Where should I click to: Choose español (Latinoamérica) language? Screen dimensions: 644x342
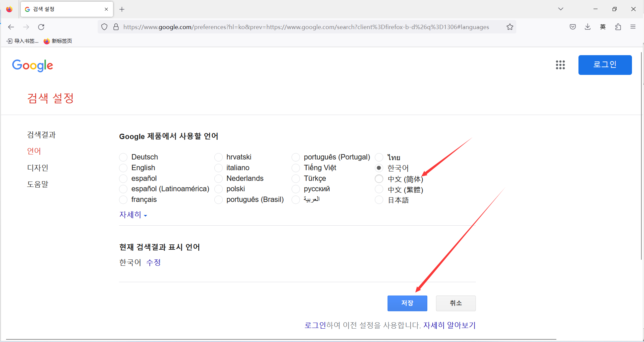(123, 189)
